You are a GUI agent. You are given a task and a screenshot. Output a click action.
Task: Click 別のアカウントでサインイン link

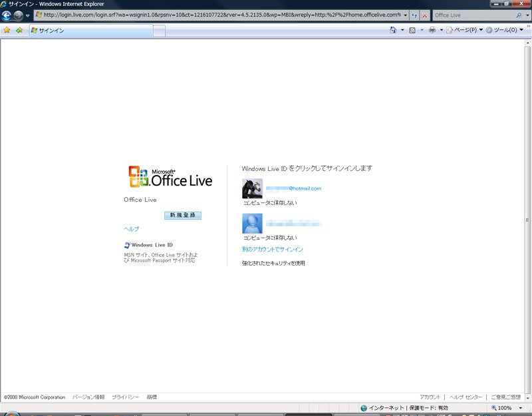pyautogui.click(x=272, y=249)
